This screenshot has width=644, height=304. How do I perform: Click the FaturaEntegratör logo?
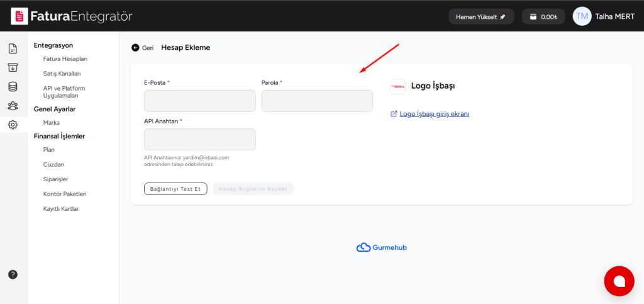click(x=72, y=16)
